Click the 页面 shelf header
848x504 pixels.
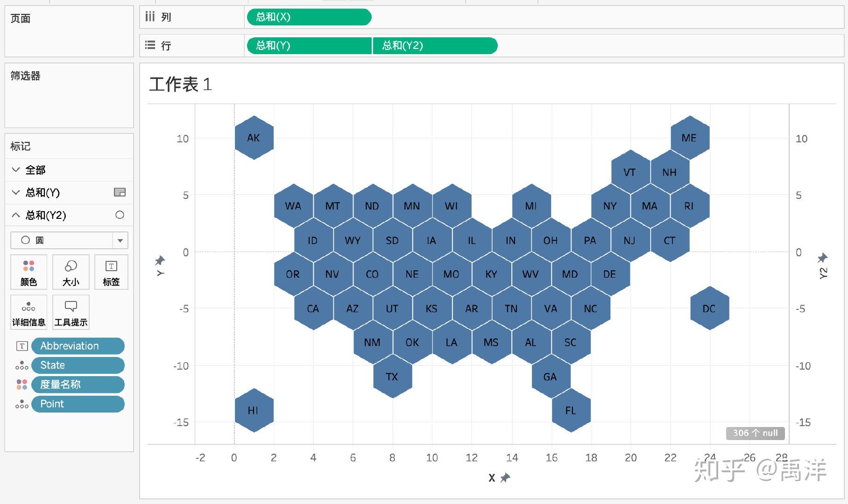21,19
